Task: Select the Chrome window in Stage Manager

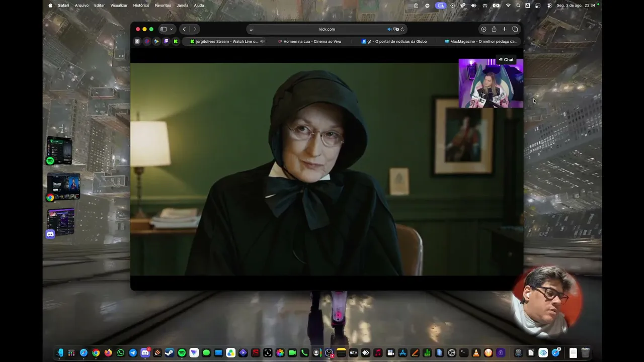Action: (x=63, y=187)
